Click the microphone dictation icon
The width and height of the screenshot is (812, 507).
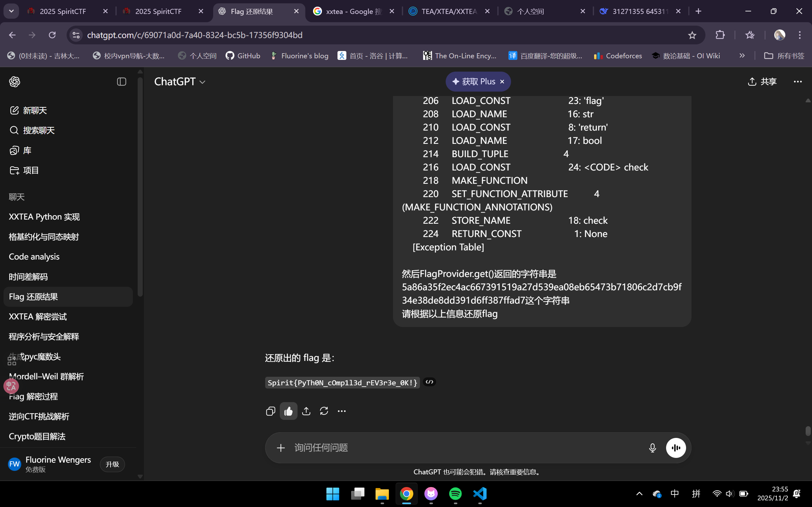click(652, 448)
